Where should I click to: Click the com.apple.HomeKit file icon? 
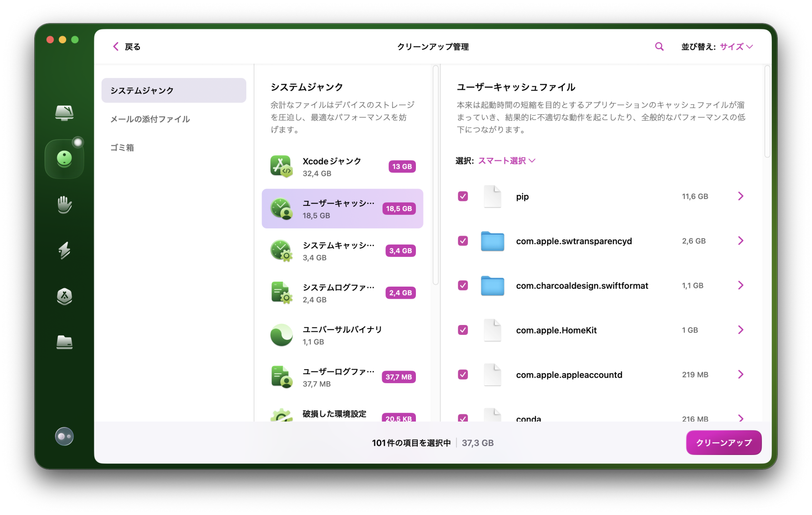[493, 330]
